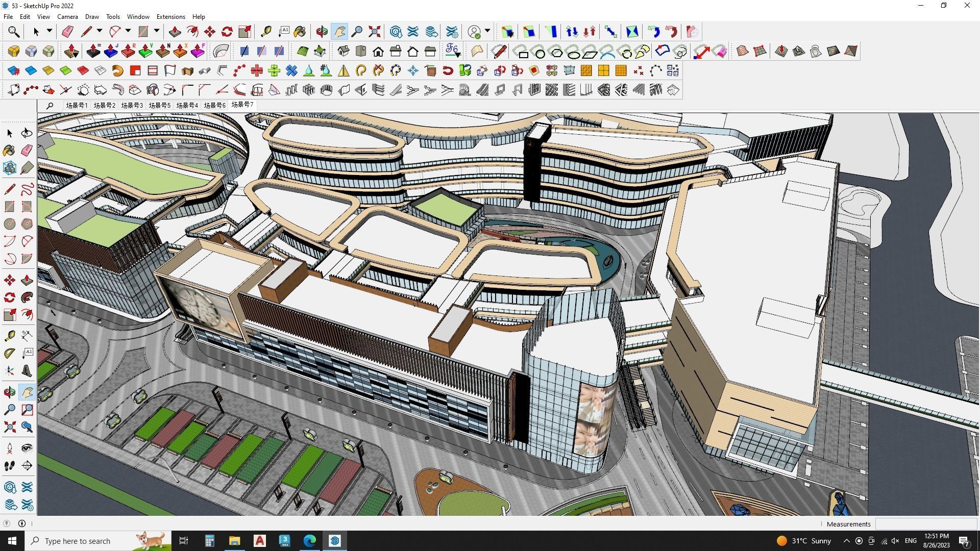Activate the 场景号1 scene tab

[x=77, y=105]
